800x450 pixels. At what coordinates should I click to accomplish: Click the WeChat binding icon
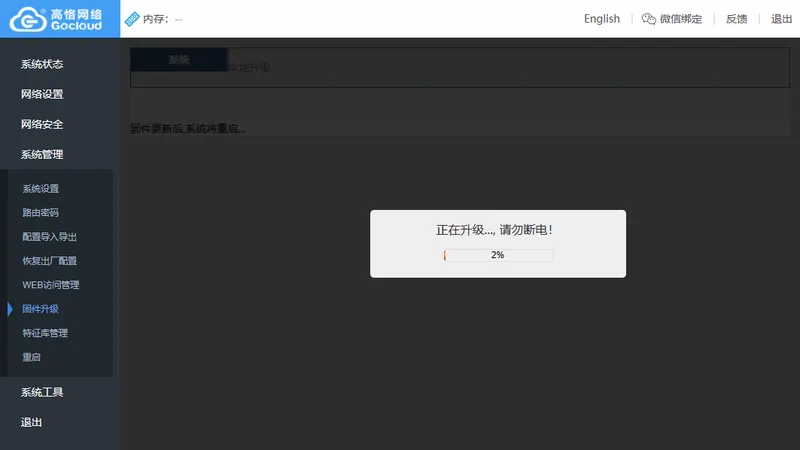point(648,19)
